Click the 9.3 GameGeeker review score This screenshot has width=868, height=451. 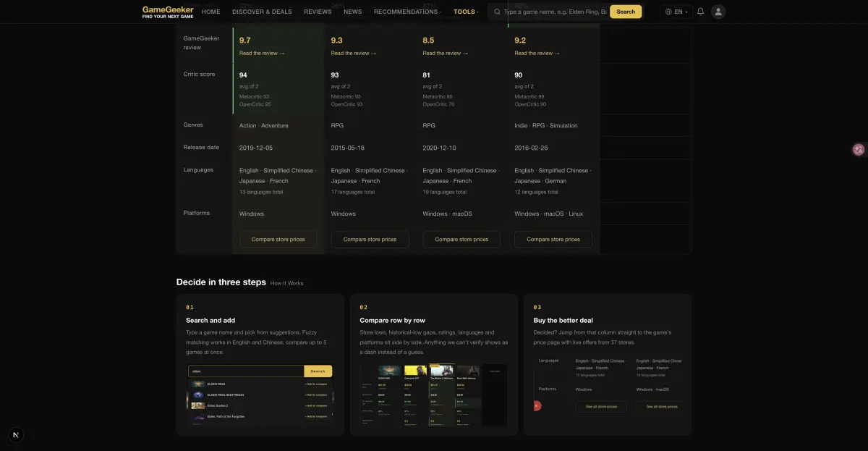tap(337, 41)
